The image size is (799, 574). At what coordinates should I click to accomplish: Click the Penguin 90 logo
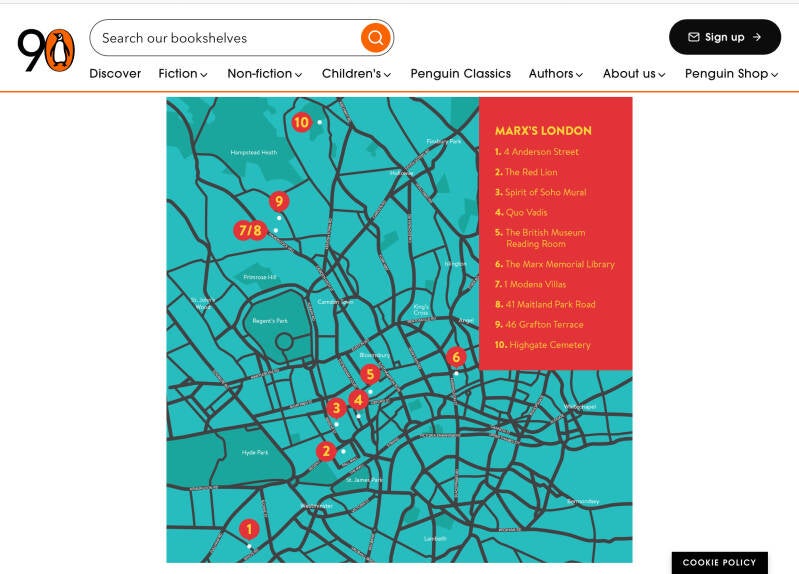(46, 50)
